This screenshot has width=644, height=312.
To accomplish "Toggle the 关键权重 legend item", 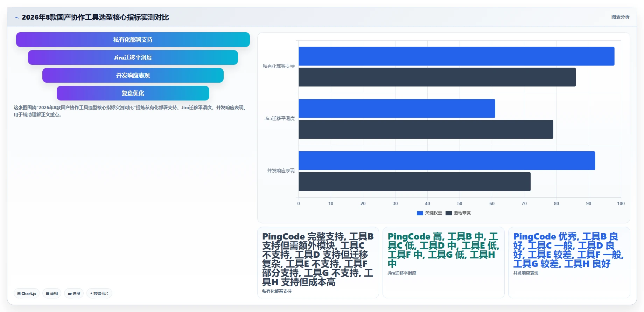I will tap(429, 213).
